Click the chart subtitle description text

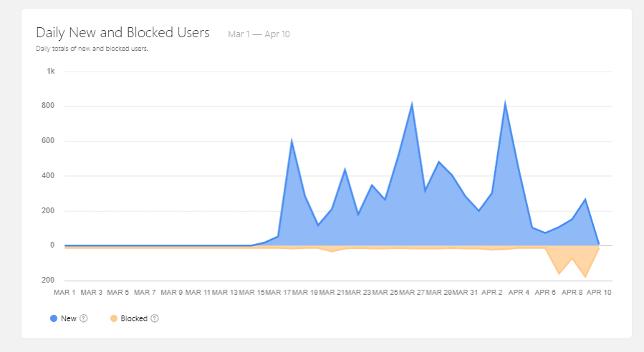coord(92,49)
